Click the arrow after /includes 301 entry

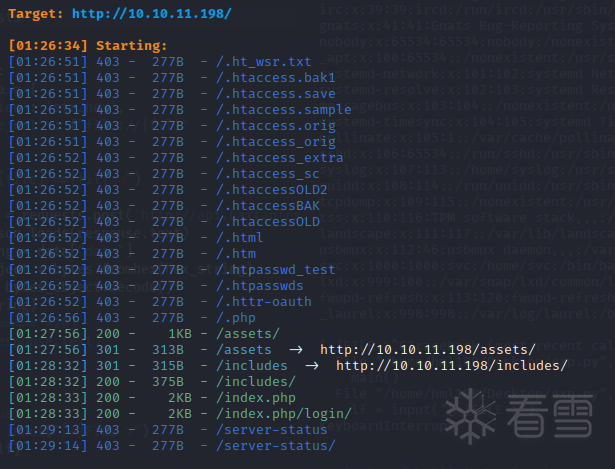pyautogui.click(x=312, y=366)
